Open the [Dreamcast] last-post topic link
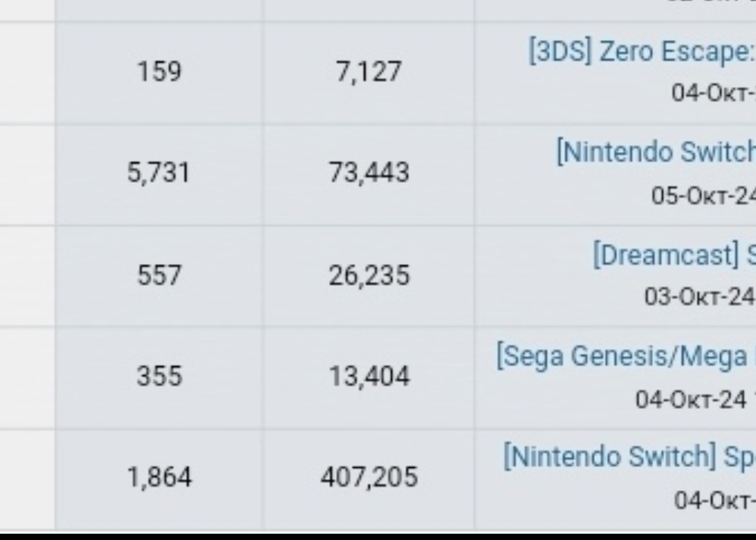Viewport: 756px width, 540px height. [x=675, y=255]
